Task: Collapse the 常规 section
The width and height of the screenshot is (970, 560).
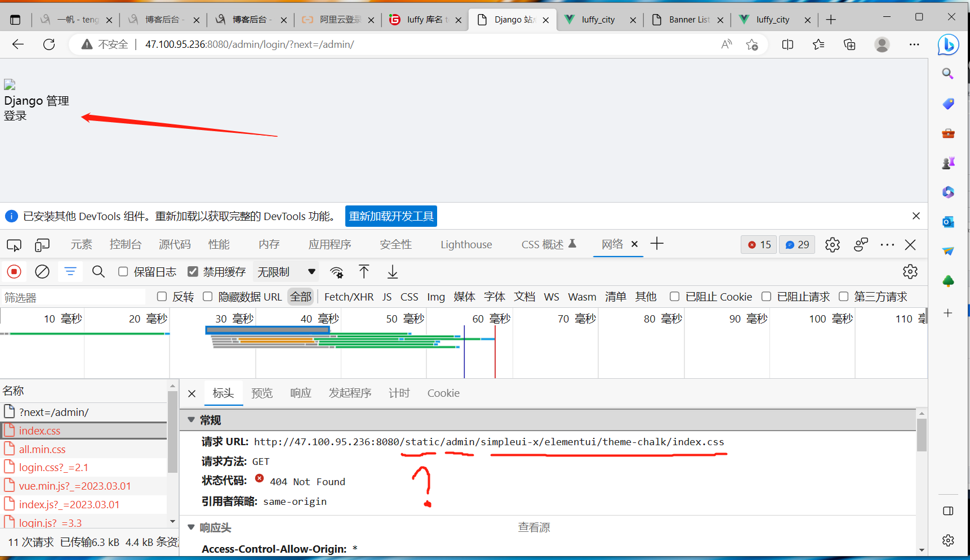Action: coord(192,420)
